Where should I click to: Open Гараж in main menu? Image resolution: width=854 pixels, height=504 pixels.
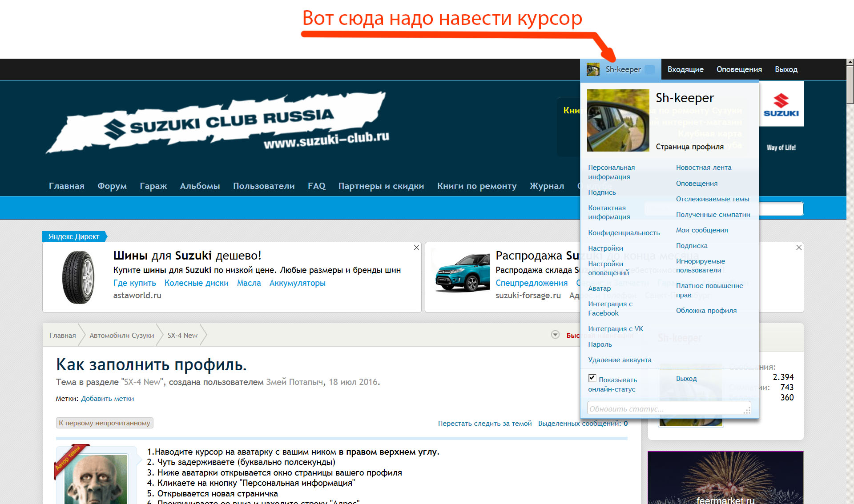[x=153, y=186]
